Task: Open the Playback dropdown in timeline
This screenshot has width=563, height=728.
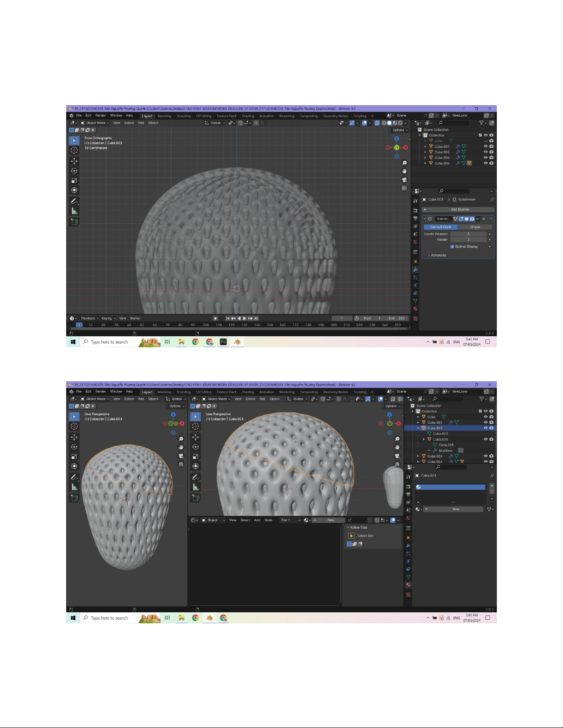Action: (90, 318)
